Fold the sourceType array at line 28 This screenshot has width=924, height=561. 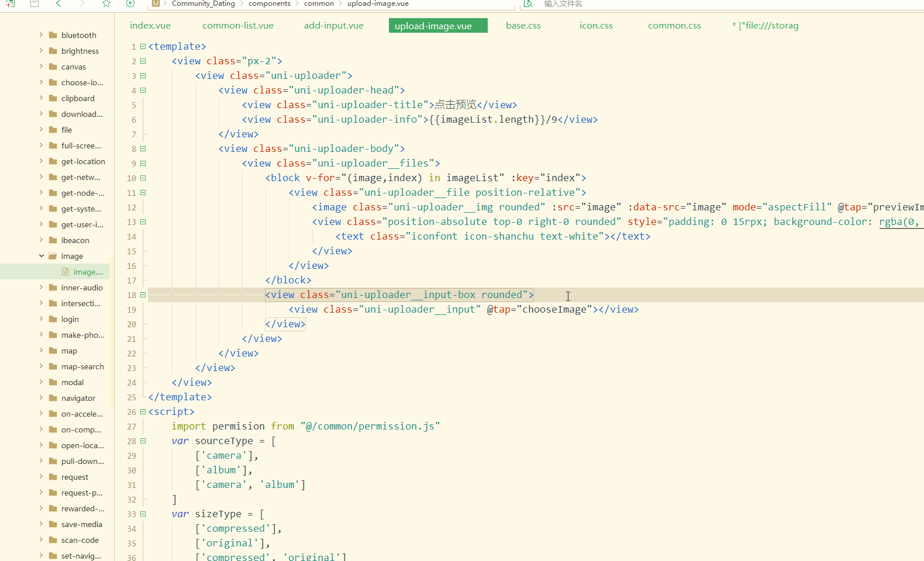(143, 441)
